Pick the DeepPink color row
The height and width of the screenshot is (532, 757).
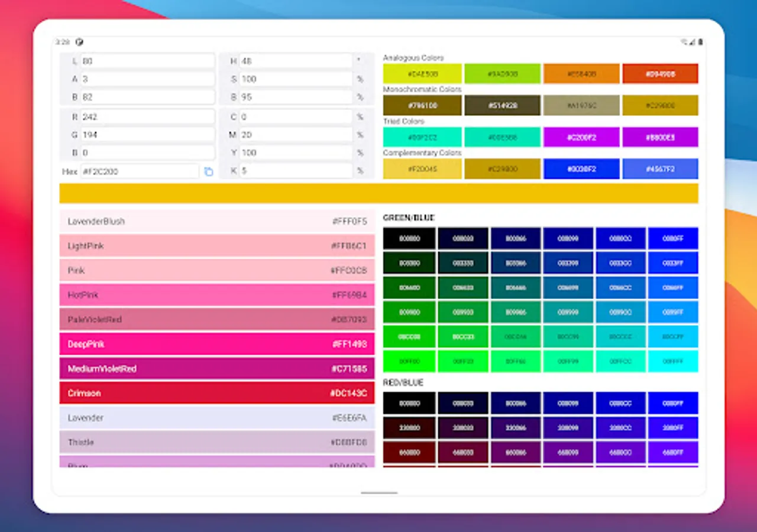click(217, 344)
